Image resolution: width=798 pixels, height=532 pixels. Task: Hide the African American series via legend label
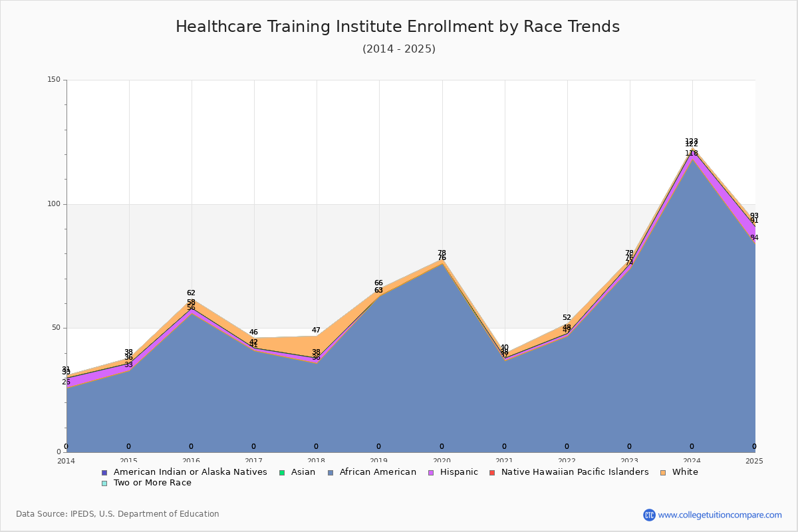378,472
